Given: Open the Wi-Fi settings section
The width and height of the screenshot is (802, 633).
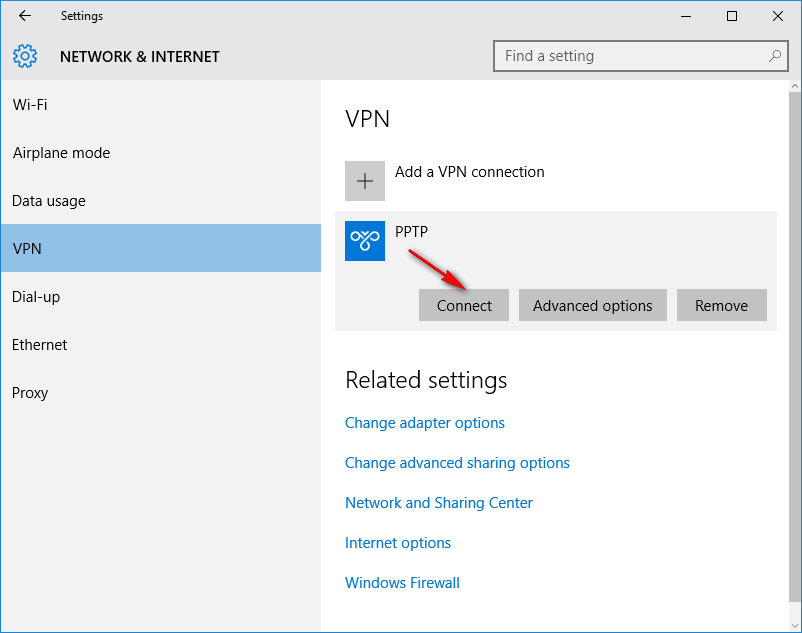Looking at the screenshot, I should 30,105.
